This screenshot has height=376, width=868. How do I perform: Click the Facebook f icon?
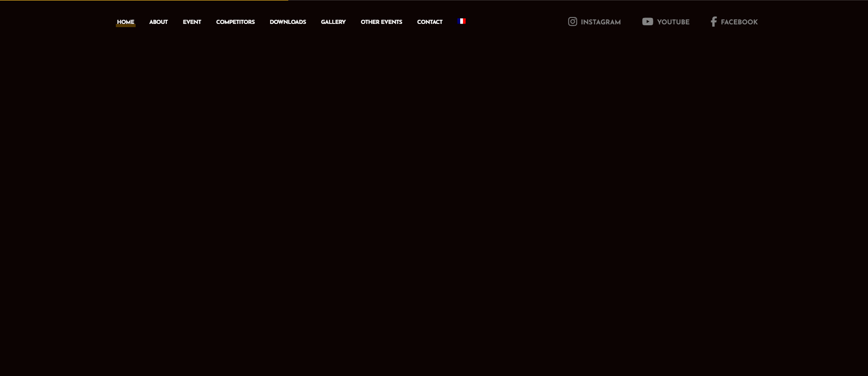pos(714,22)
